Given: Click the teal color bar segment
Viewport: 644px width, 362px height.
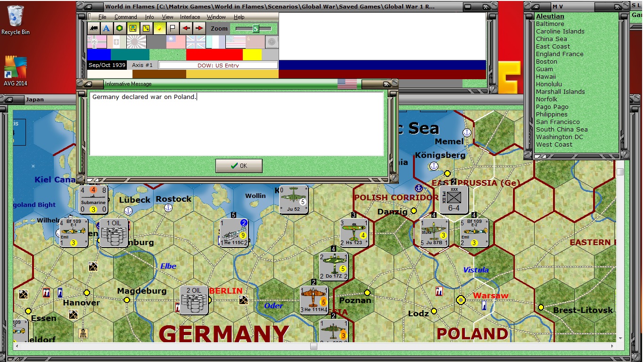Looking at the screenshot, I should 130,55.
